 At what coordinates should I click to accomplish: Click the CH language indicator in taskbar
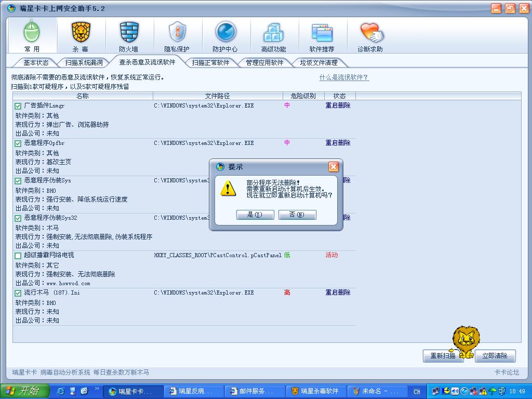click(x=417, y=391)
